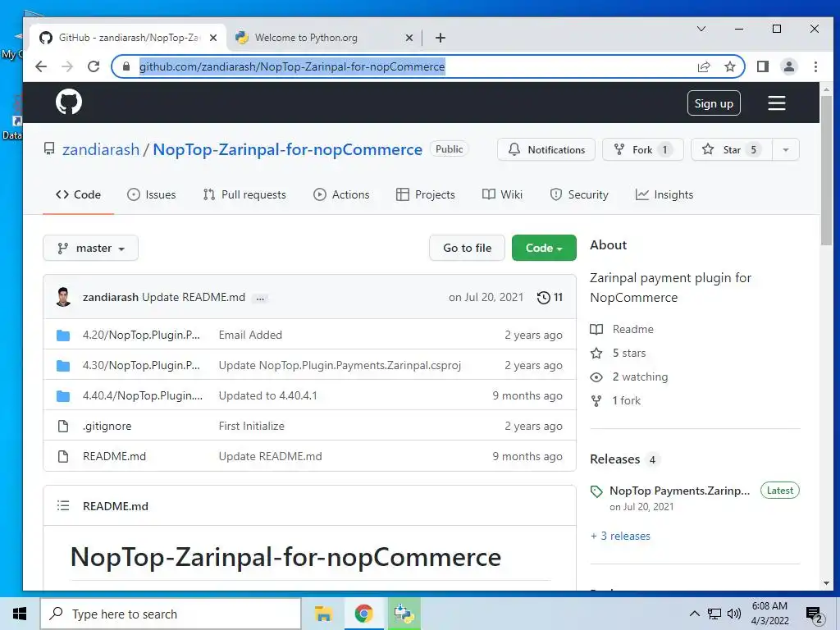This screenshot has width=840, height=630.
Task: Open tab search chevron in title bar
Action: [701, 29]
